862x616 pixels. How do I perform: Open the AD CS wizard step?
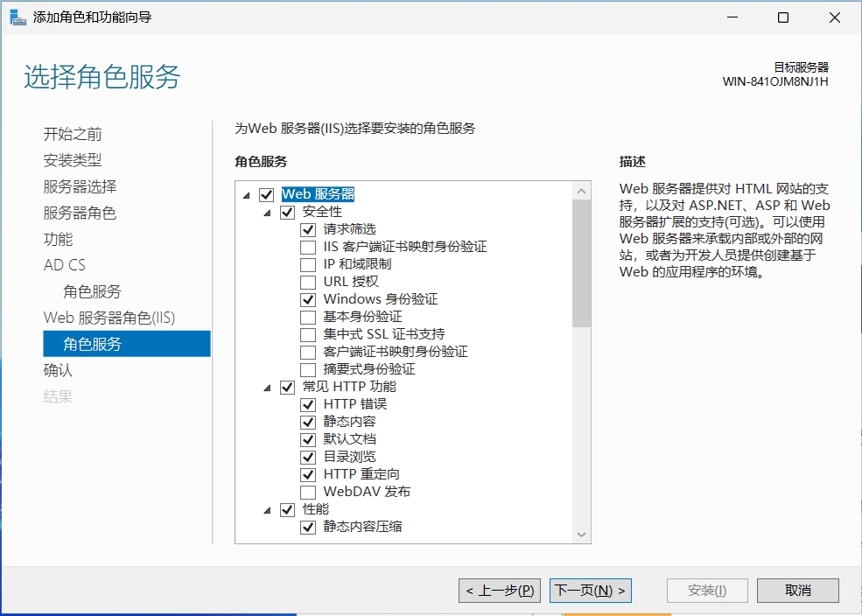64,265
